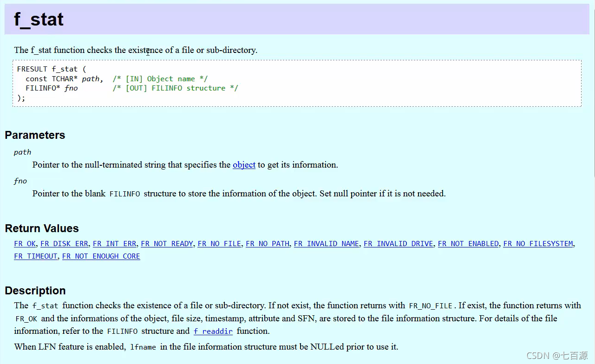Click the 'fno' parameter name
This screenshot has height=364, width=595.
coord(20,181)
